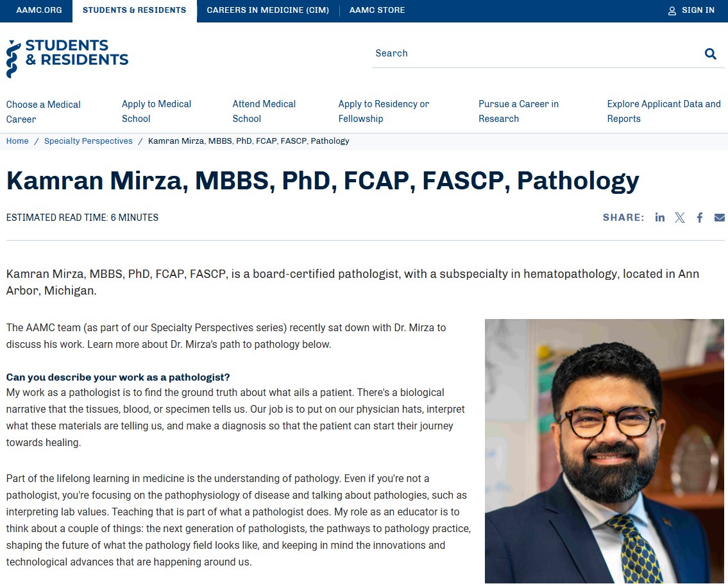Open Apply to Residency or Fellowship menu
The width and height of the screenshot is (728, 586).
coord(384,111)
